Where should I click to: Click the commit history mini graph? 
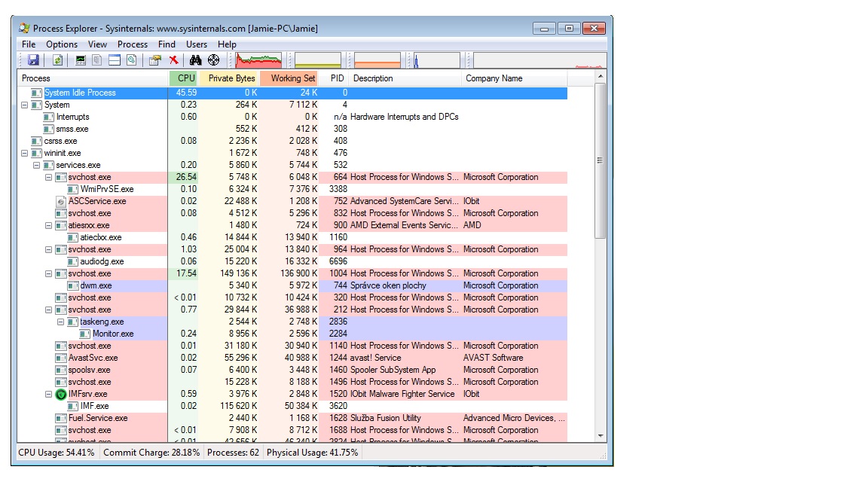pyautogui.click(x=318, y=59)
